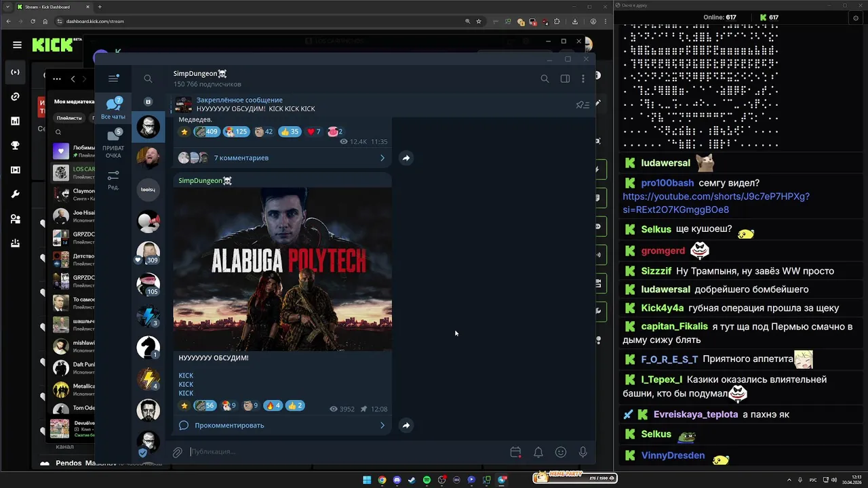Search inside the SimpDungeon channel
Screen dimensions: 868x488
[x=545, y=79]
